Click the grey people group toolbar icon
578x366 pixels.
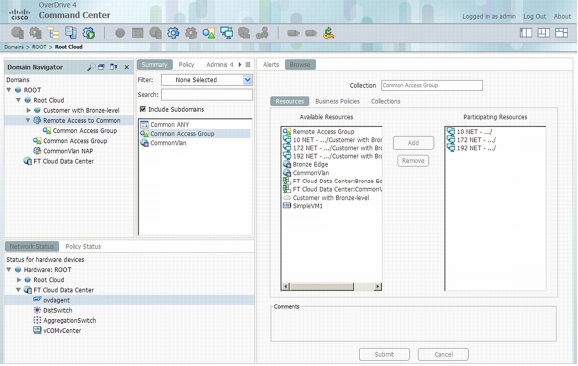[x=244, y=33]
